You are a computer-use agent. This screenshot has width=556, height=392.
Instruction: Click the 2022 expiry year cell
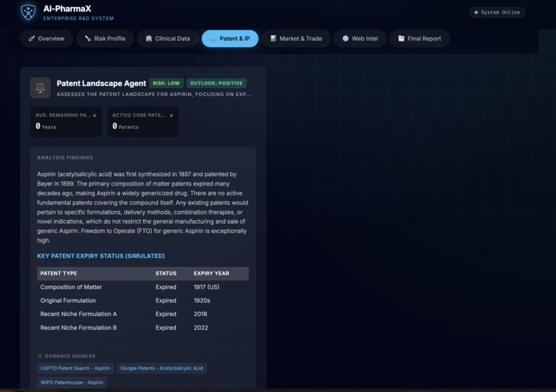click(201, 328)
